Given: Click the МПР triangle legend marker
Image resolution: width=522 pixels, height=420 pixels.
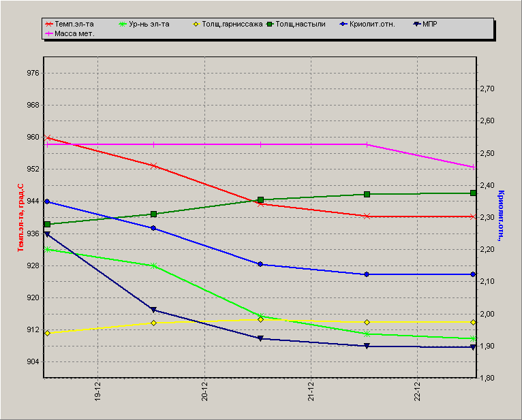Looking at the screenshot, I should 417,25.
